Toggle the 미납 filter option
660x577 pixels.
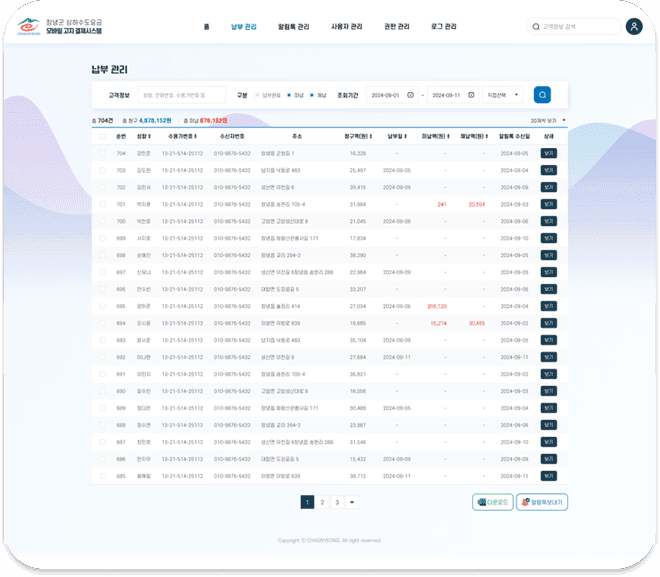point(289,95)
